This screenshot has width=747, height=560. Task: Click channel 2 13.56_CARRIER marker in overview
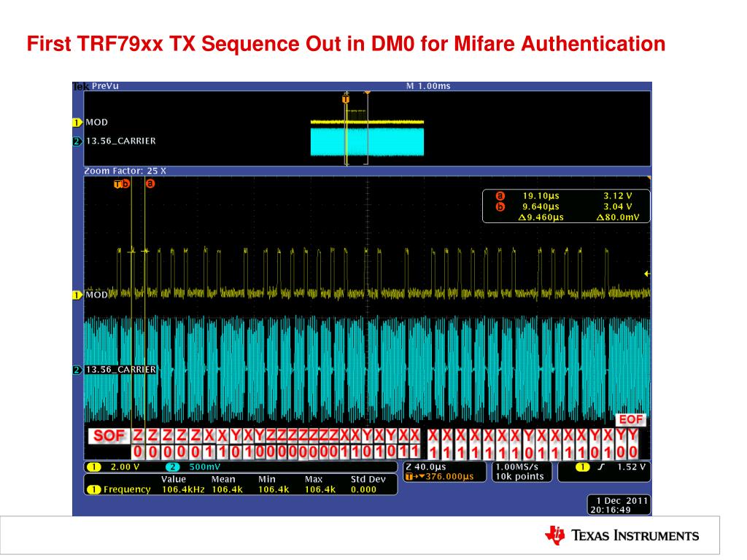pyautogui.click(x=77, y=141)
